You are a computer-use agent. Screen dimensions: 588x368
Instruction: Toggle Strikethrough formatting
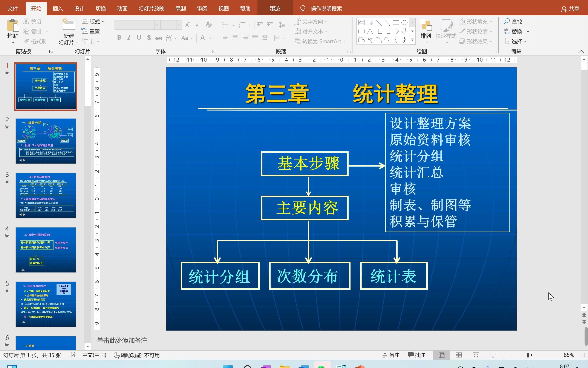(159, 38)
